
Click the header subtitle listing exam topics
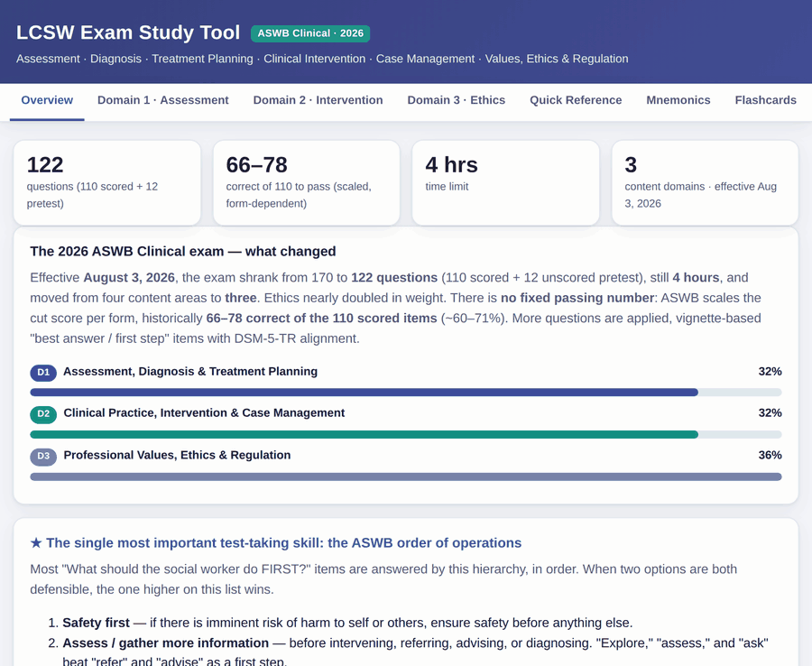(x=322, y=59)
